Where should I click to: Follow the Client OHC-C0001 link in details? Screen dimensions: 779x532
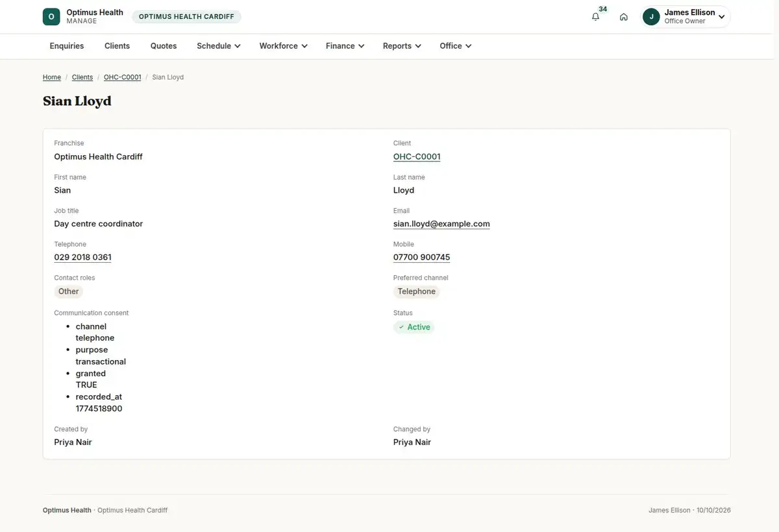point(417,156)
